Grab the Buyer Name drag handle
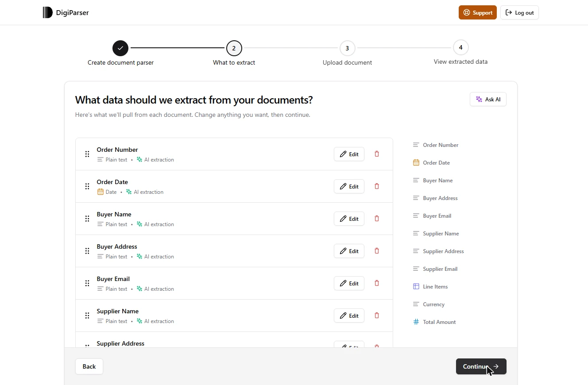The height and width of the screenshot is (385, 588). [87, 219]
